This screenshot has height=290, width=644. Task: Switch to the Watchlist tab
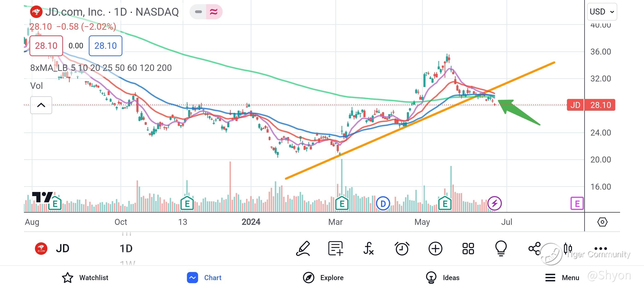[x=85, y=278]
